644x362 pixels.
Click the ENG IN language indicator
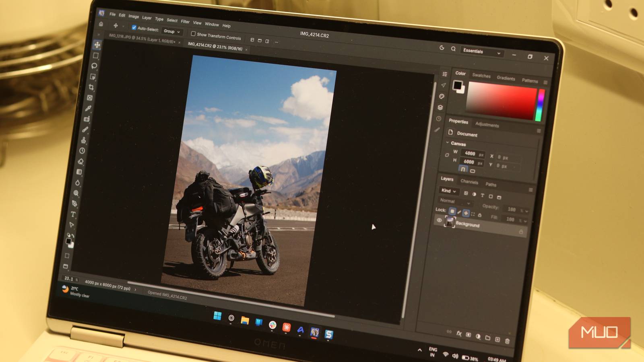pos(433,352)
